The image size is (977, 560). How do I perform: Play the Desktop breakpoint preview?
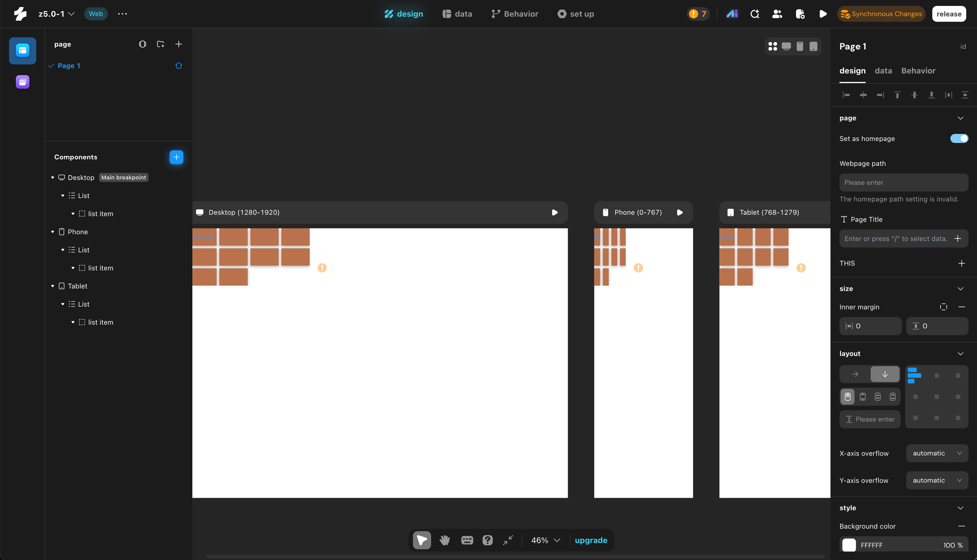click(x=555, y=212)
